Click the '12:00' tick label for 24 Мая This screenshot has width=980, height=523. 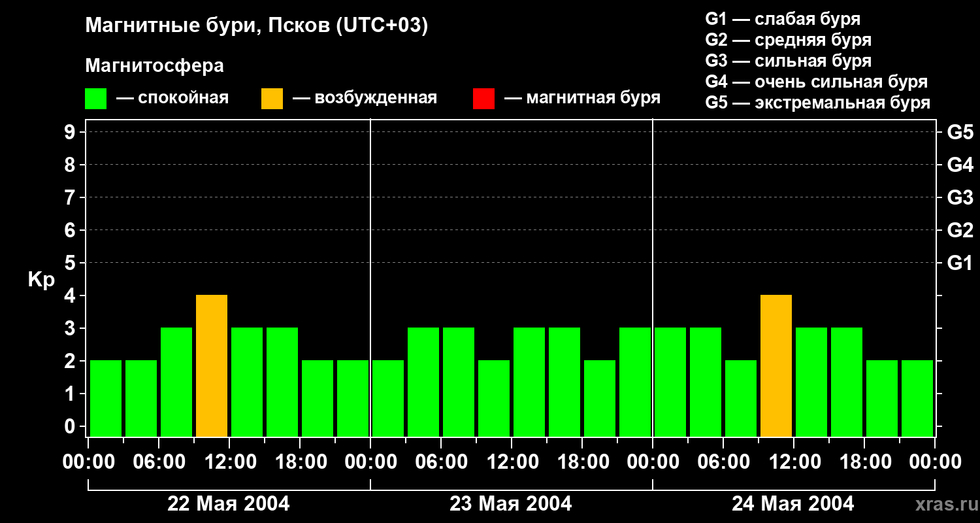pyautogui.click(x=794, y=462)
